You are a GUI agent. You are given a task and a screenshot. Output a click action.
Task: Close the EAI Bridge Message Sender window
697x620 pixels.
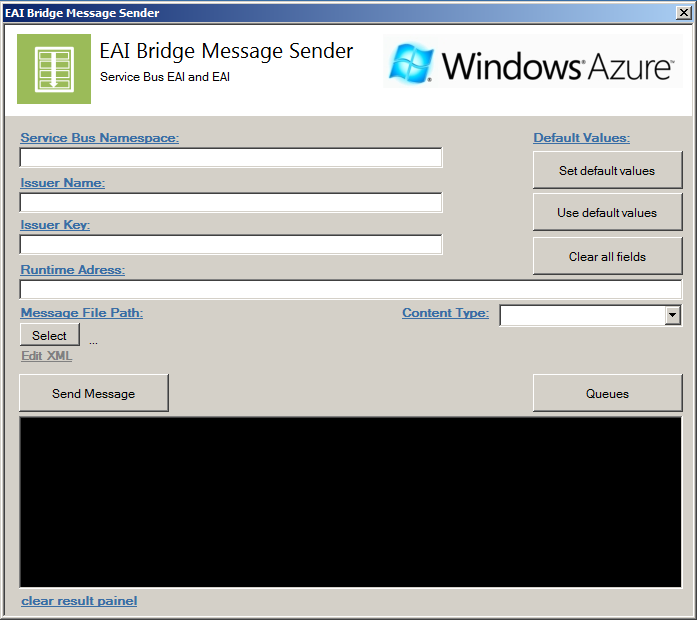(684, 13)
